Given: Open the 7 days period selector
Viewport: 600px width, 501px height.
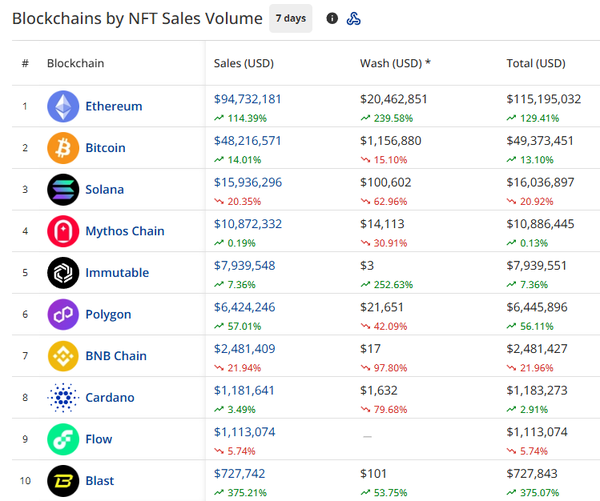Looking at the screenshot, I should point(291,18).
